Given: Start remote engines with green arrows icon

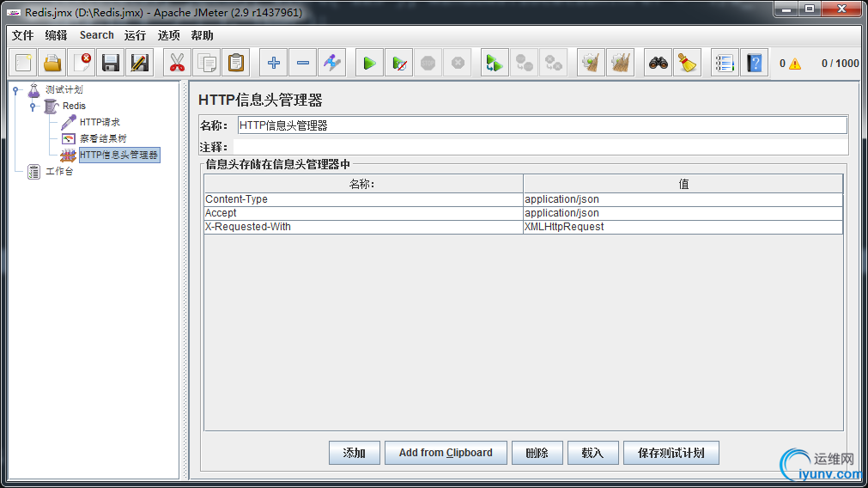Looking at the screenshot, I should (495, 63).
